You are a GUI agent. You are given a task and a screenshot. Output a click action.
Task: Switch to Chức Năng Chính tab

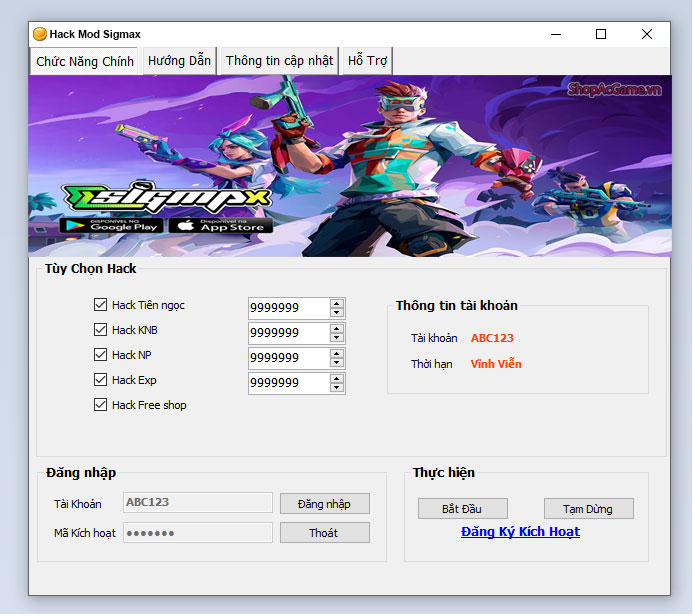tap(84, 61)
